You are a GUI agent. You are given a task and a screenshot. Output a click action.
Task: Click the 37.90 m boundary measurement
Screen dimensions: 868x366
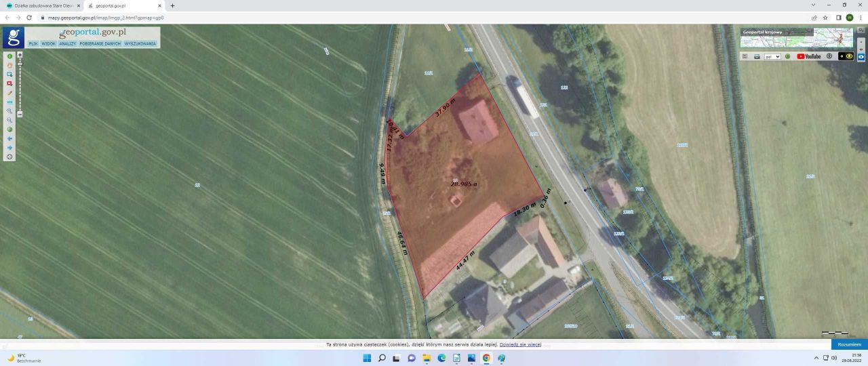pyautogui.click(x=446, y=108)
